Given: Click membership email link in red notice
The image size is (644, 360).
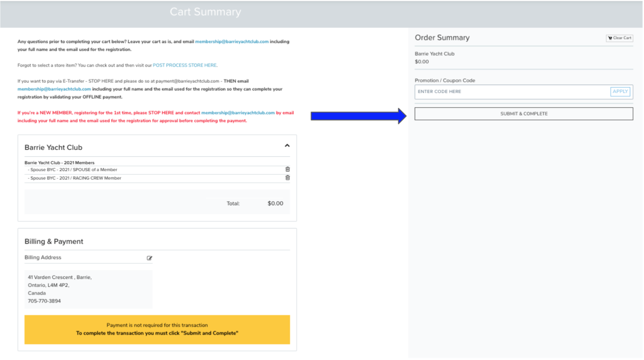Looking at the screenshot, I should (238, 113).
